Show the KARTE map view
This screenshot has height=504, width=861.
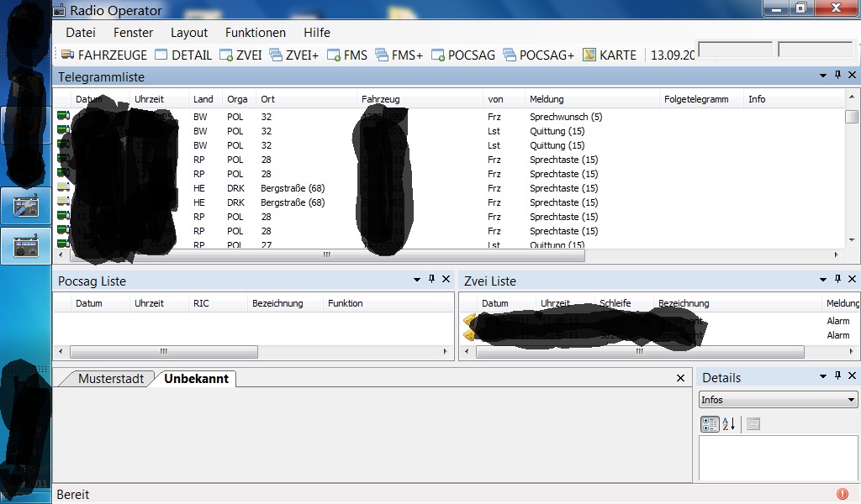(x=610, y=55)
